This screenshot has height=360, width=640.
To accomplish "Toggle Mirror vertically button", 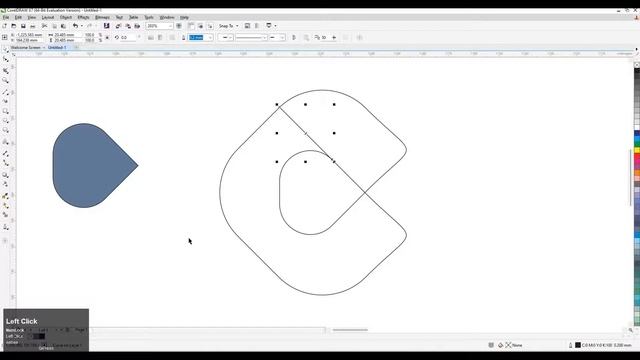I will 160,37.
